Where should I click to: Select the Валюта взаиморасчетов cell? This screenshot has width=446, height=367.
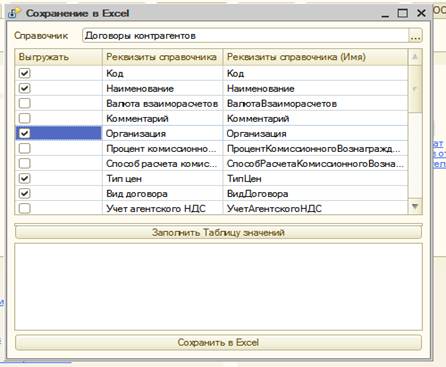point(162,103)
